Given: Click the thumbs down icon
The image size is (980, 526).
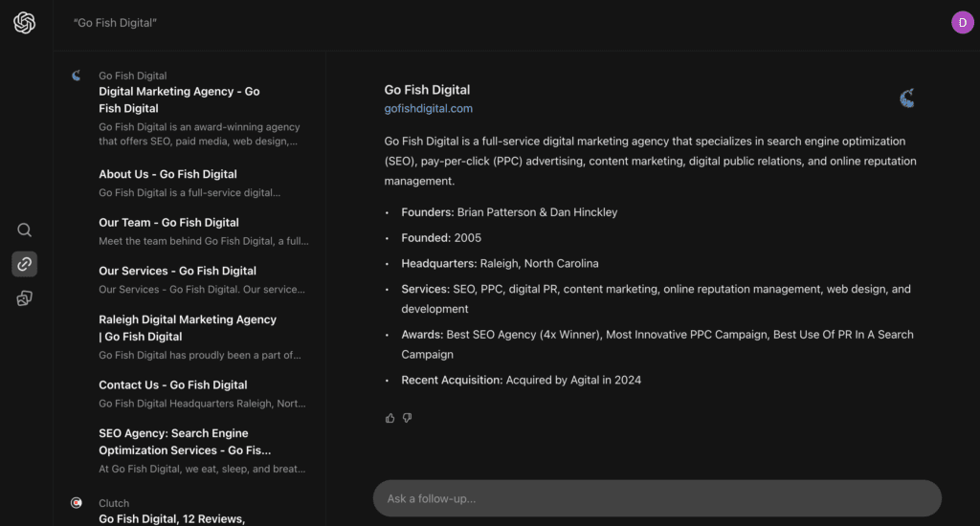Looking at the screenshot, I should [x=408, y=417].
